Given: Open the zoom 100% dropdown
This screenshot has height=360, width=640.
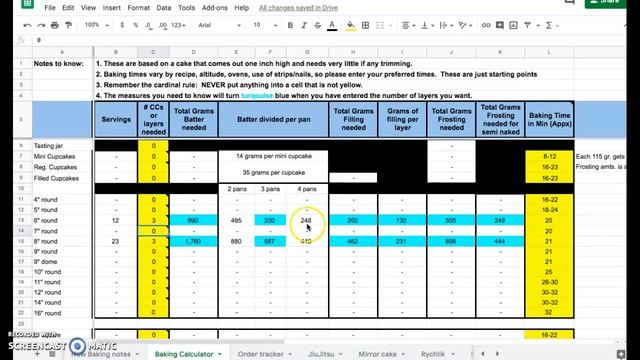Looking at the screenshot, I should (x=96, y=25).
